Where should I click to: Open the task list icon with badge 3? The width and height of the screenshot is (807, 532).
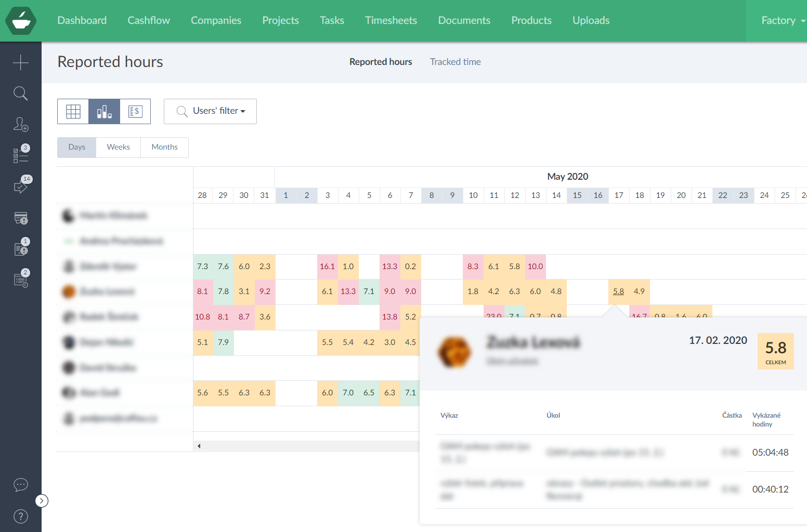[21, 155]
